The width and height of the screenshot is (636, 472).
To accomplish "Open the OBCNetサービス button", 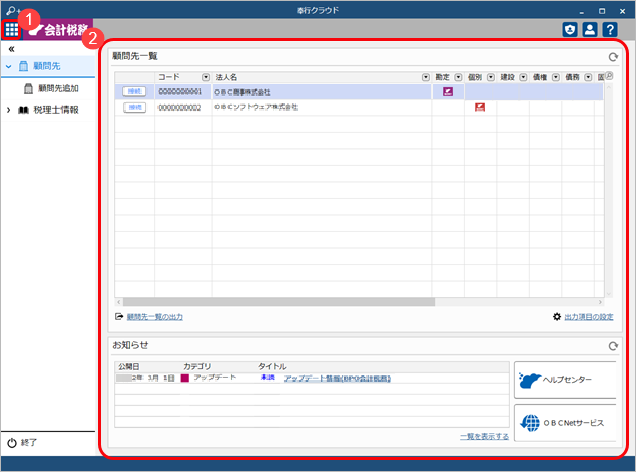I will [x=565, y=423].
